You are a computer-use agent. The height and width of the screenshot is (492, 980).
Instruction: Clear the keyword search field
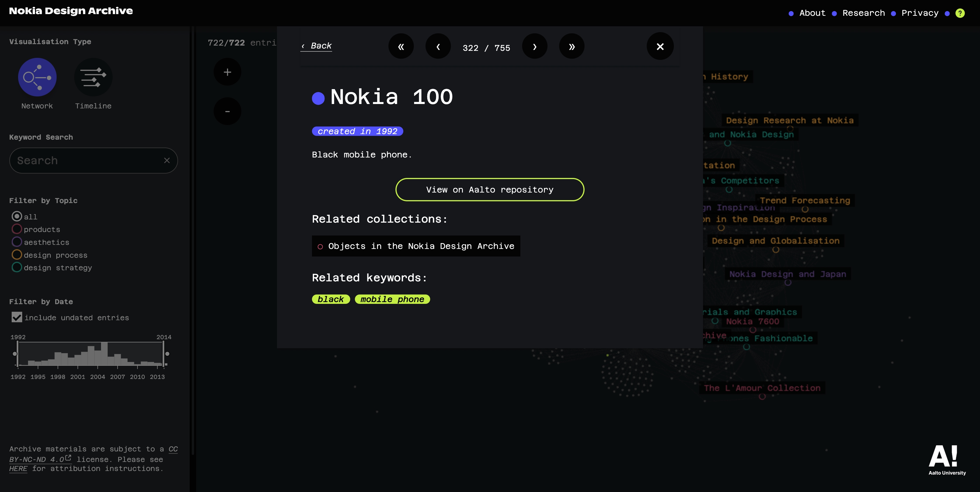click(167, 160)
